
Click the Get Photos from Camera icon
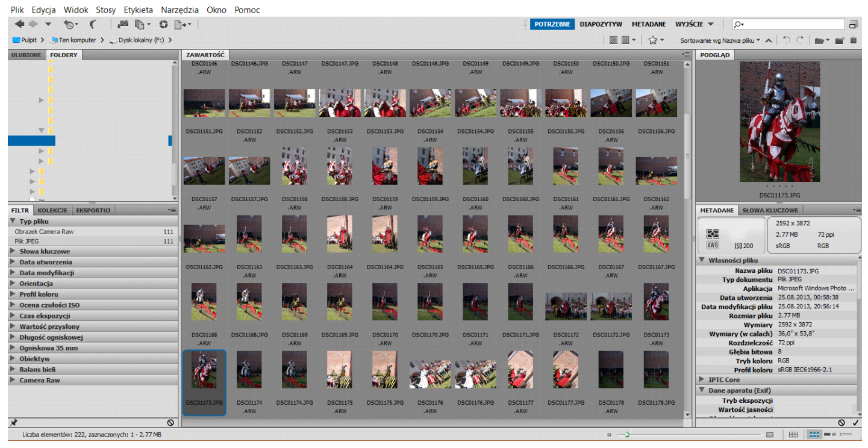[123, 25]
